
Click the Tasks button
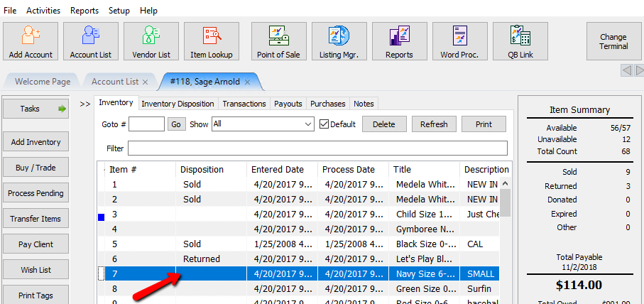[36, 109]
